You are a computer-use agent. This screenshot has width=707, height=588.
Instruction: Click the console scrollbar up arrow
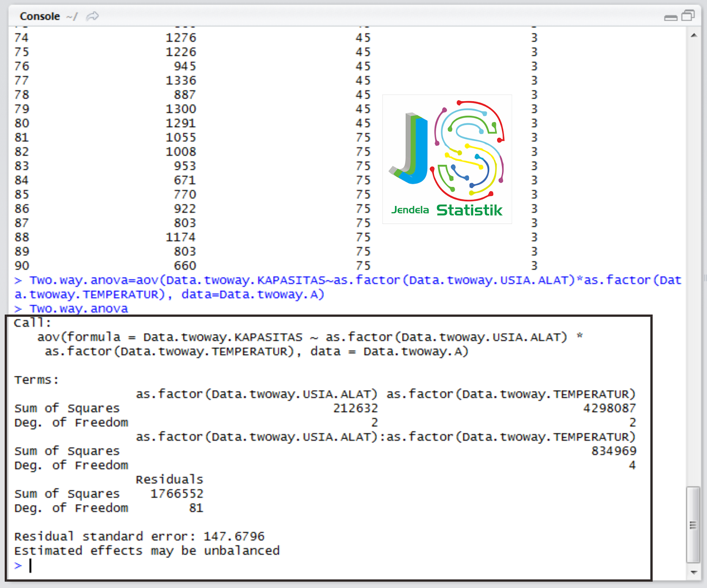click(694, 35)
